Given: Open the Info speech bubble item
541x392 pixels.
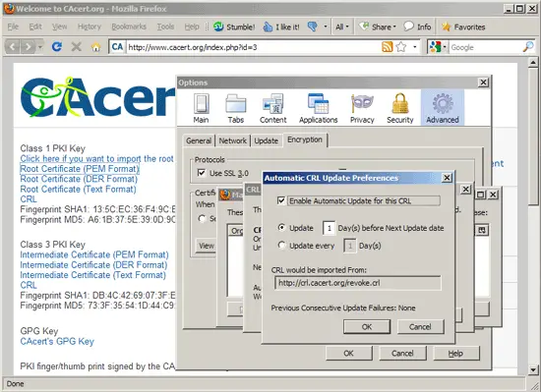Looking at the screenshot, I should (x=417, y=27).
